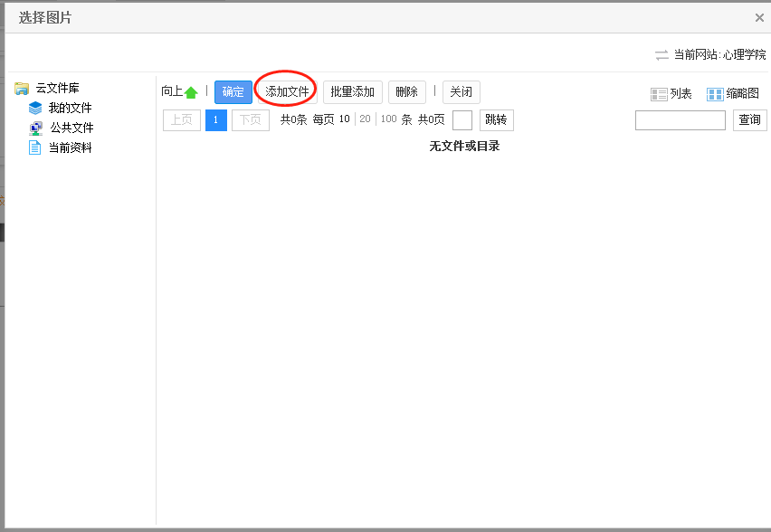Screen dimensions: 771x532
Task: Open 我的文件 in the sidebar
Action: [70, 109]
